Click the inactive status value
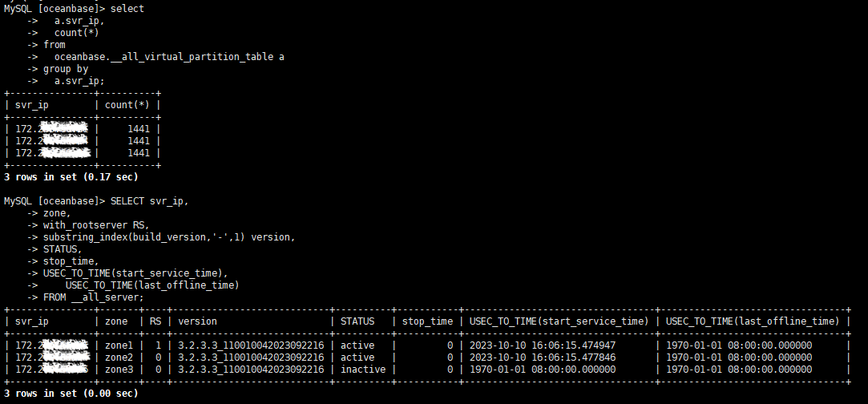868x404 pixels. pyautogui.click(x=362, y=370)
